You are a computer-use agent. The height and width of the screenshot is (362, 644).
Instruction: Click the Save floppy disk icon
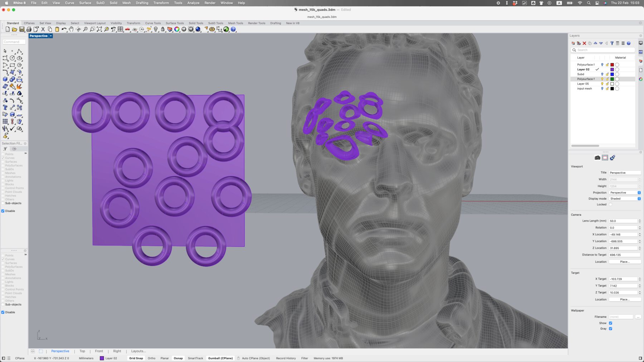pos(22,29)
